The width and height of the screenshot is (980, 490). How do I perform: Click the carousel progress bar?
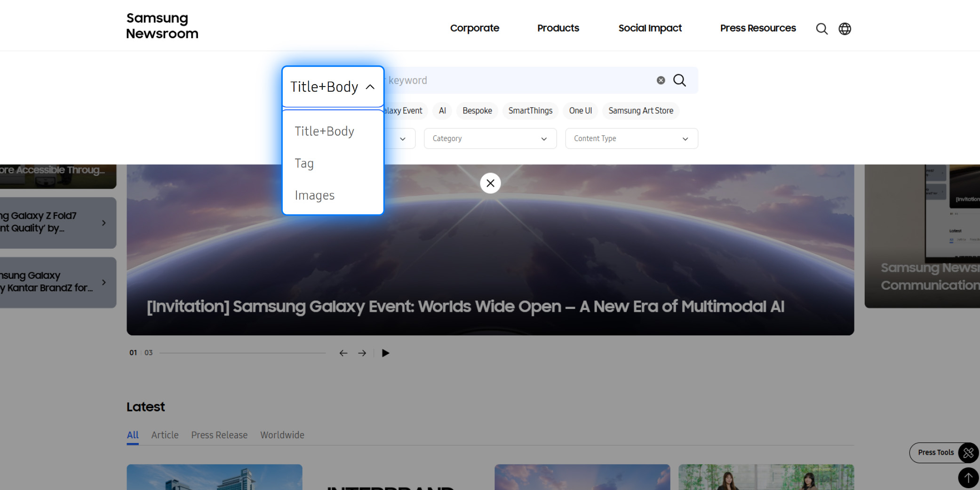[x=242, y=352]
